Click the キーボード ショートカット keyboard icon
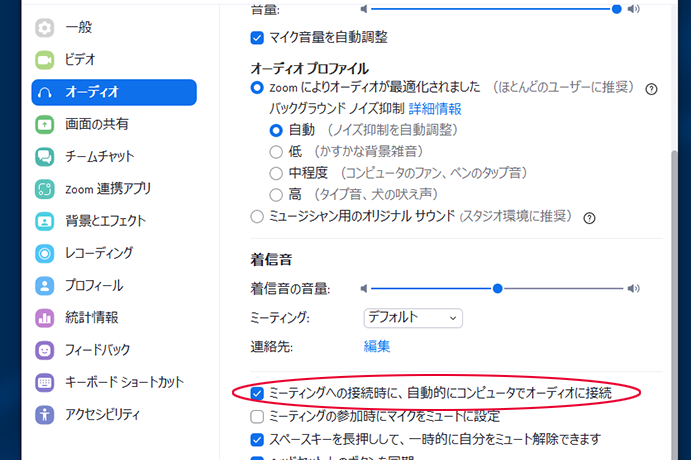 click(45, 382)
